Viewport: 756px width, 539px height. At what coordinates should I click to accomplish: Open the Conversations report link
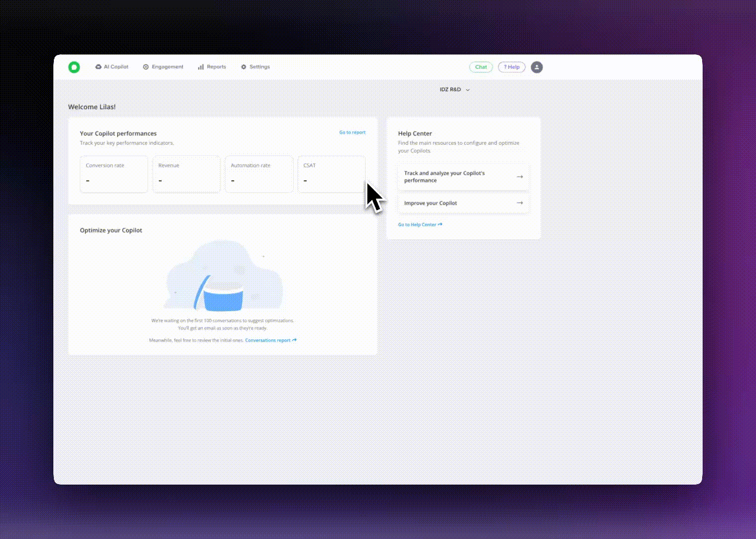270,340
